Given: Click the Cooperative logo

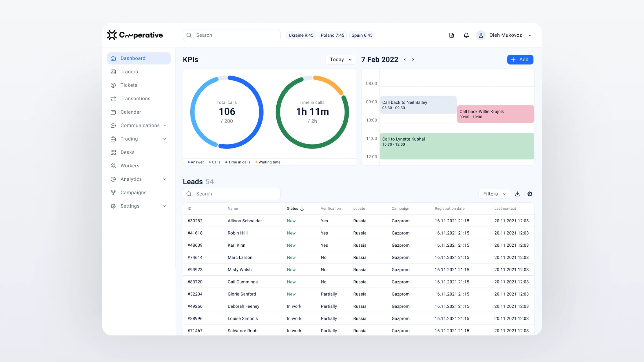Looking at the screenshot, I should coord(135,35).
